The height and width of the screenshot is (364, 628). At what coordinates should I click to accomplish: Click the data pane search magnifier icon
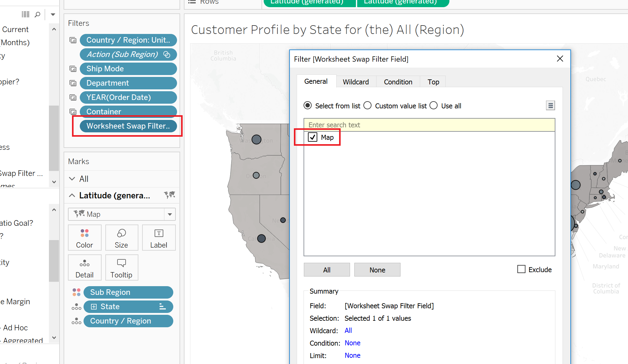pos(37,14)
